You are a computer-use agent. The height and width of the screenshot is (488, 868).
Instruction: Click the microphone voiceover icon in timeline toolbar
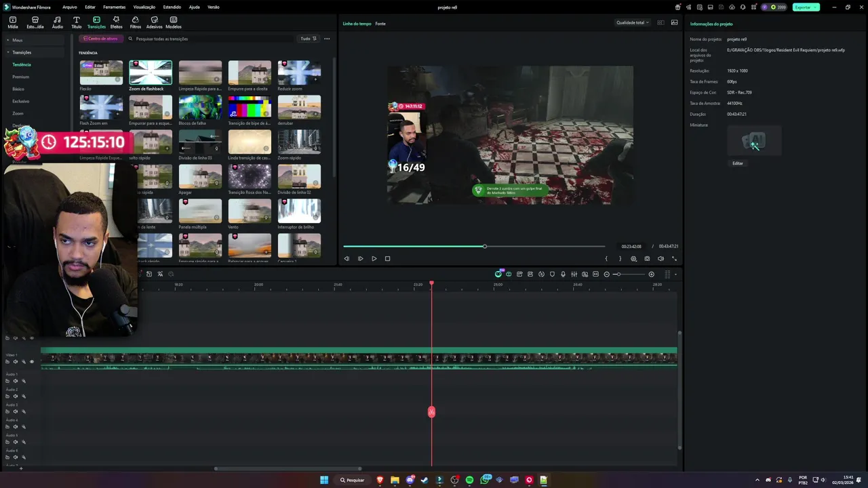tap(563, 274)
